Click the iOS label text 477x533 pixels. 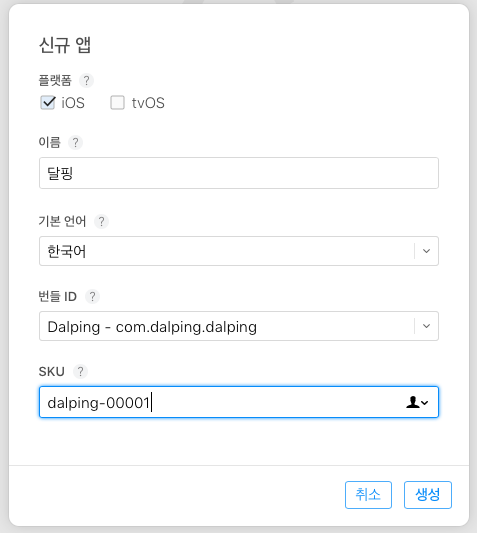(x=73, y=103)
